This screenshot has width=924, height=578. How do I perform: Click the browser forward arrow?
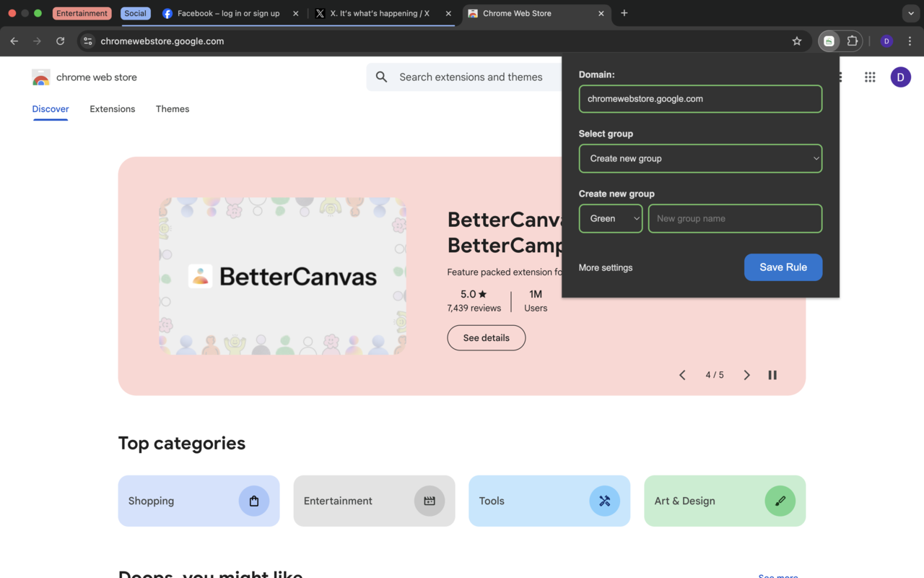coord(38,41)
